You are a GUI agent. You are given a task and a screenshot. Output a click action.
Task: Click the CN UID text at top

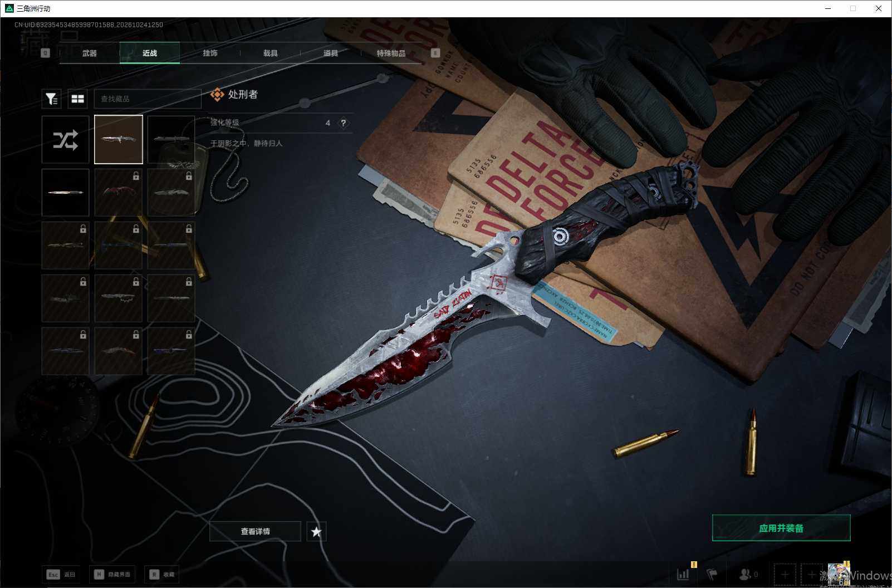[x=89, y=24]
